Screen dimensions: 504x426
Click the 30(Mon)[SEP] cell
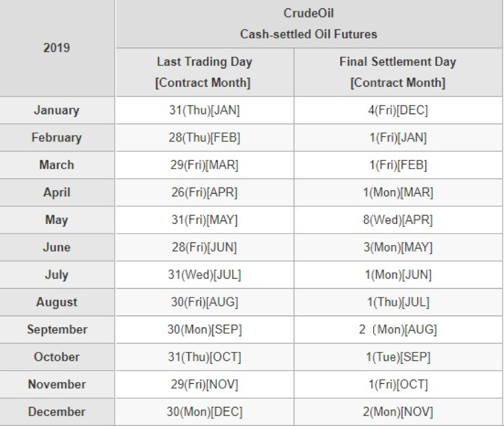click(x=204, y=330)
